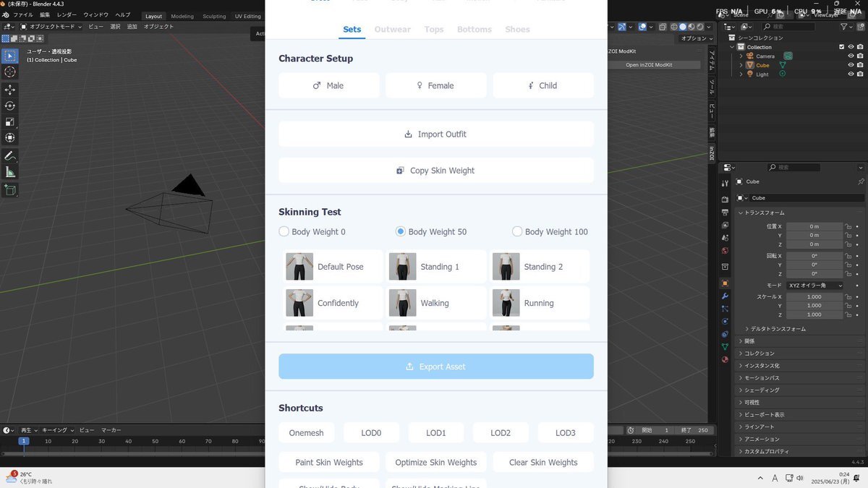Select Body Weight 50 radio button
The width and height of the screenshot is (868, 488).
[x=400, y=231]
